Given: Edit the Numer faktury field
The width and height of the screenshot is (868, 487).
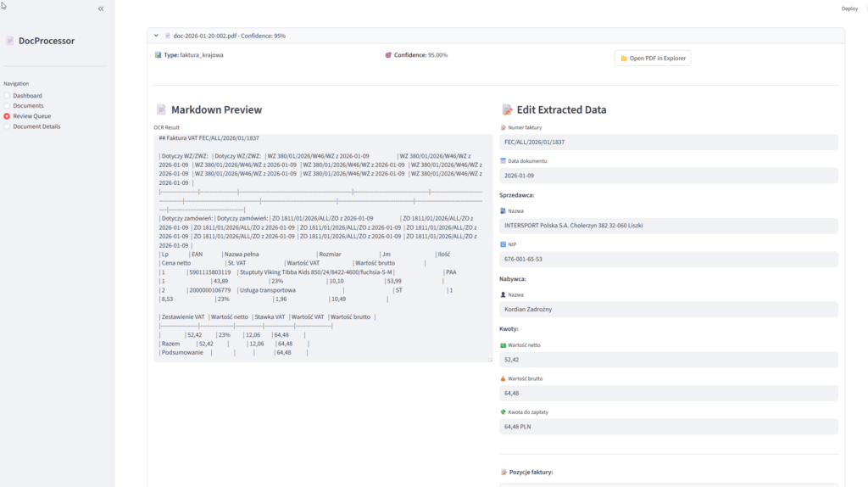Looking at the screenshot, I should click(x=669, y=143).
